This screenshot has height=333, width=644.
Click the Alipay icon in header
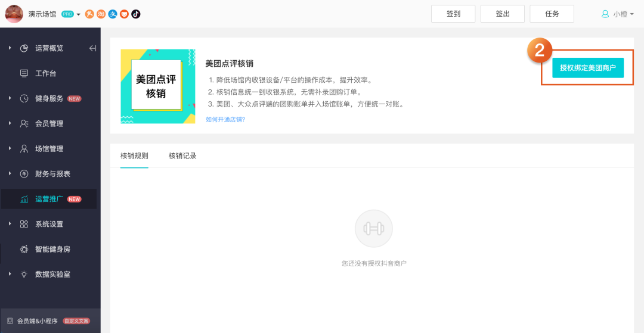tap(113, 14)
